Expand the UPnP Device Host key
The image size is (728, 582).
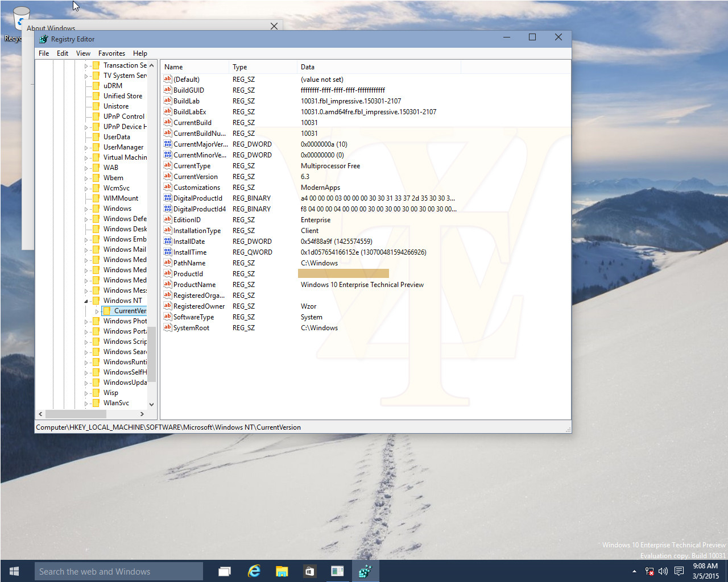pyautogui.click(x=86, y=127)
